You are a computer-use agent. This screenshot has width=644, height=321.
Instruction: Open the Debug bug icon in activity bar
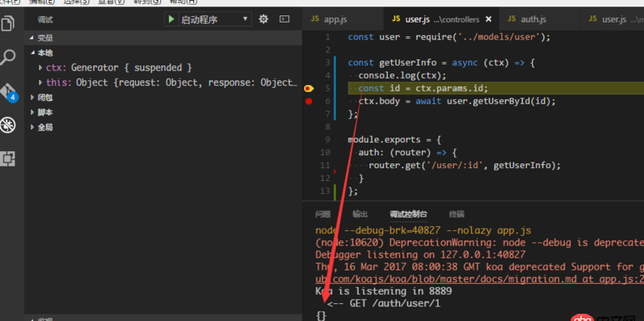click(8, 125)
